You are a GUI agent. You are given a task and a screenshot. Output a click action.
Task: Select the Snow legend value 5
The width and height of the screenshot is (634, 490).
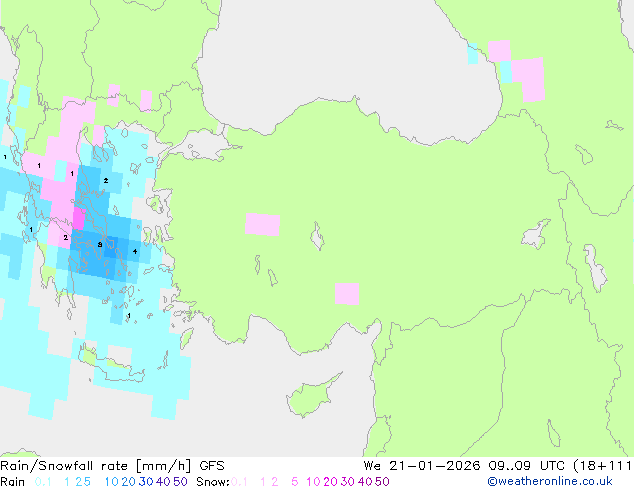tap(295, 482)
